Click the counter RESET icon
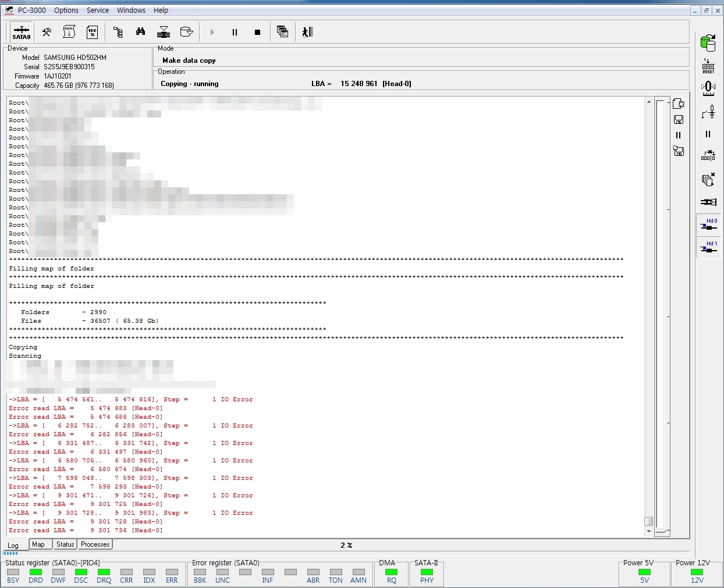724x588 pixels. point(708,66)
